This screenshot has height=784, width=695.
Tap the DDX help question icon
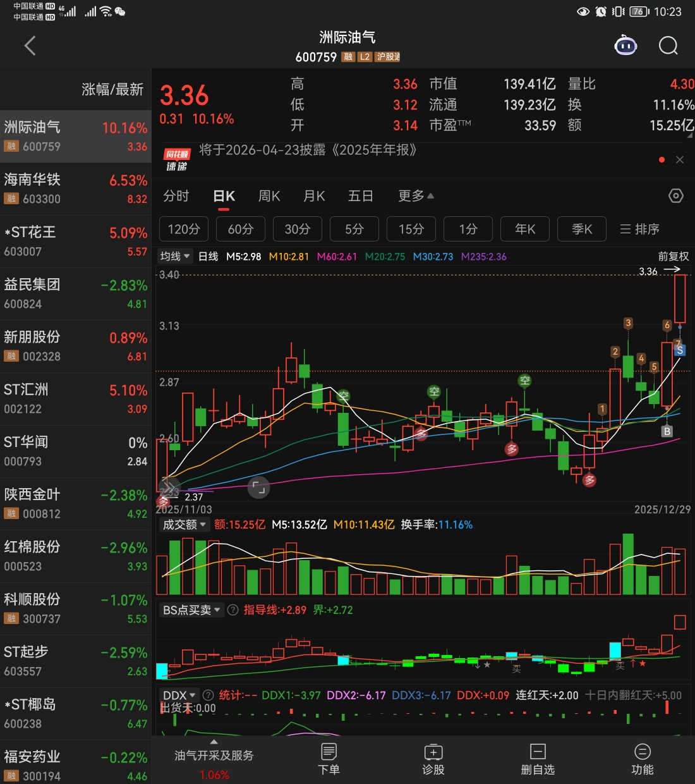click(x=208, y=695)
